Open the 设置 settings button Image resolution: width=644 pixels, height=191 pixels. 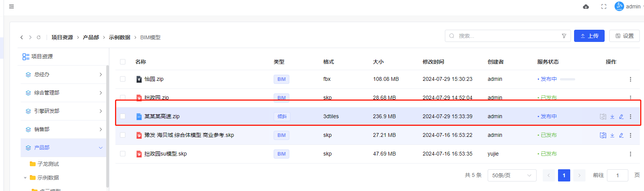click(624, 36)
